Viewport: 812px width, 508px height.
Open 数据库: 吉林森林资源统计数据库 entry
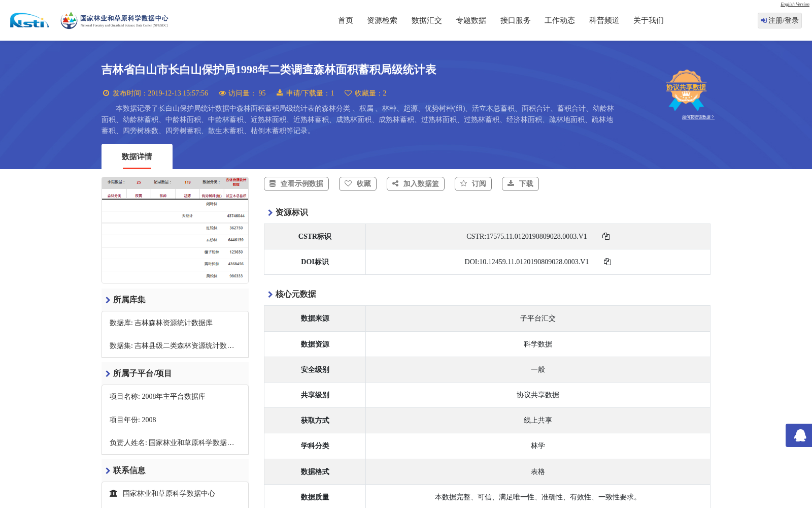coord(161,323)
